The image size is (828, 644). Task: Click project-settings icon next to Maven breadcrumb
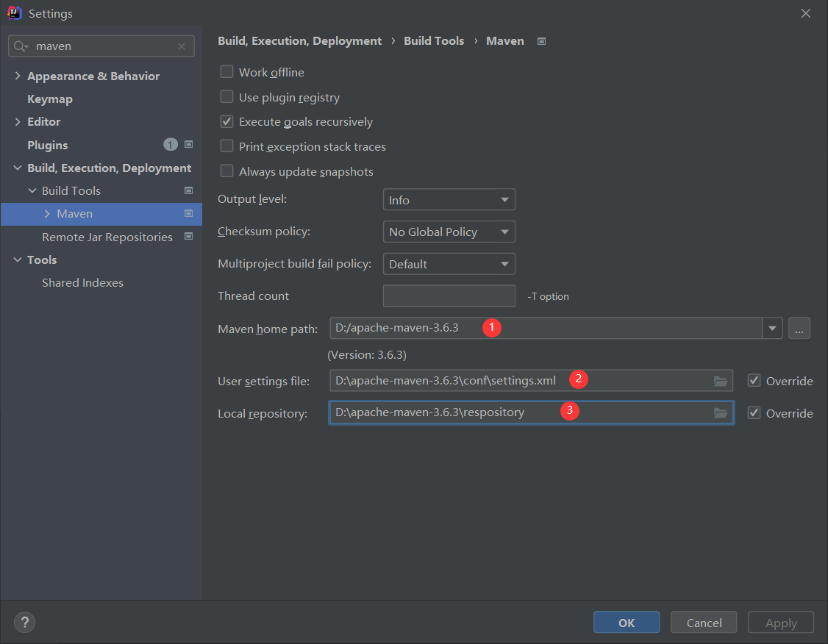541,41
